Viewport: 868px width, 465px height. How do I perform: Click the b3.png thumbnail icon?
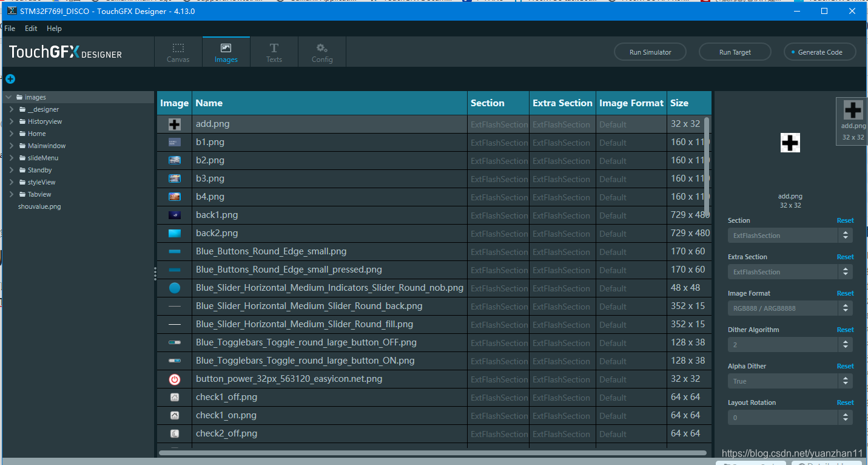[175, 178]
